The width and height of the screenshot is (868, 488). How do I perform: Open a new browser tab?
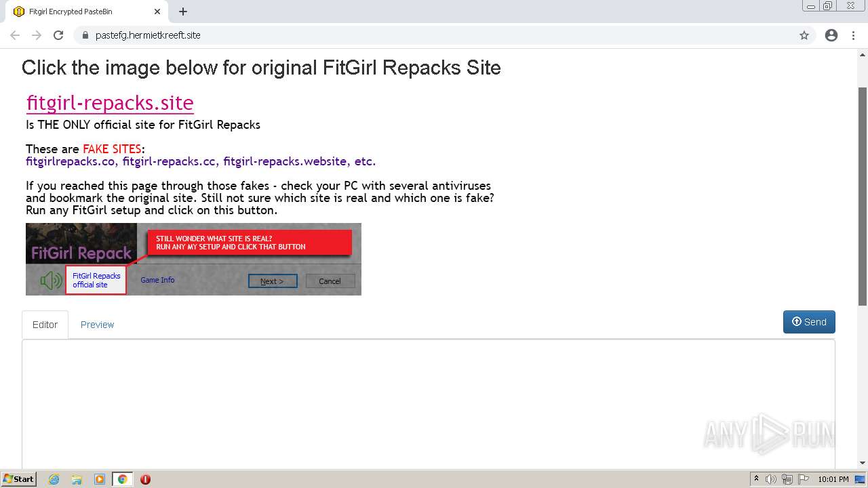(183, 12)
